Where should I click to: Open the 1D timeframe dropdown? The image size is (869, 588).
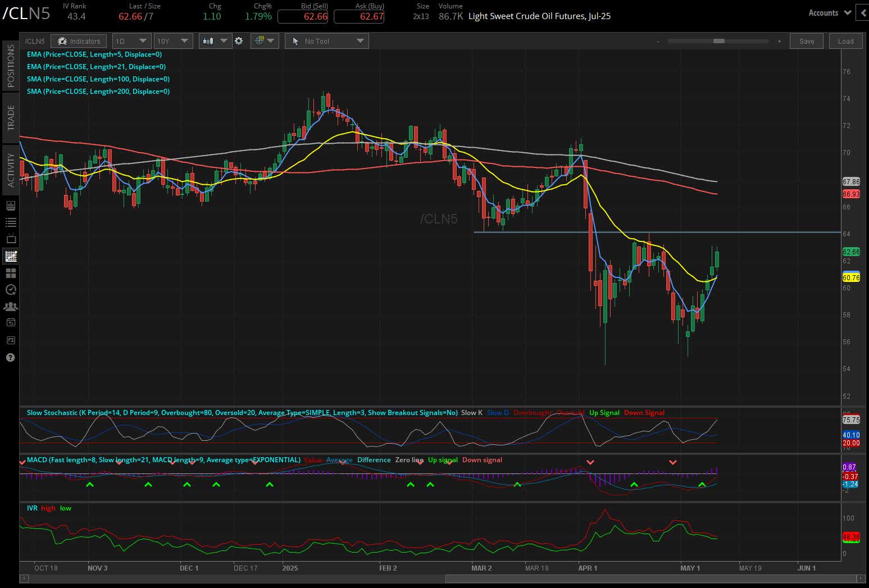131,40
